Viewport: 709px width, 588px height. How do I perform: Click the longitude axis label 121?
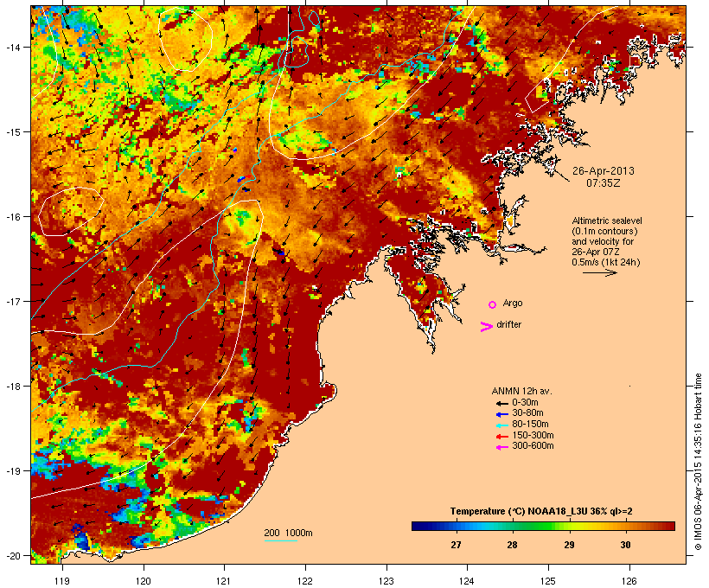(x=224, y=581)
